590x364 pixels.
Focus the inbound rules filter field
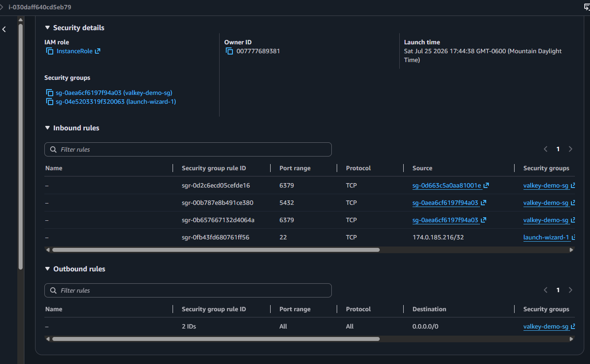point(188,149)
